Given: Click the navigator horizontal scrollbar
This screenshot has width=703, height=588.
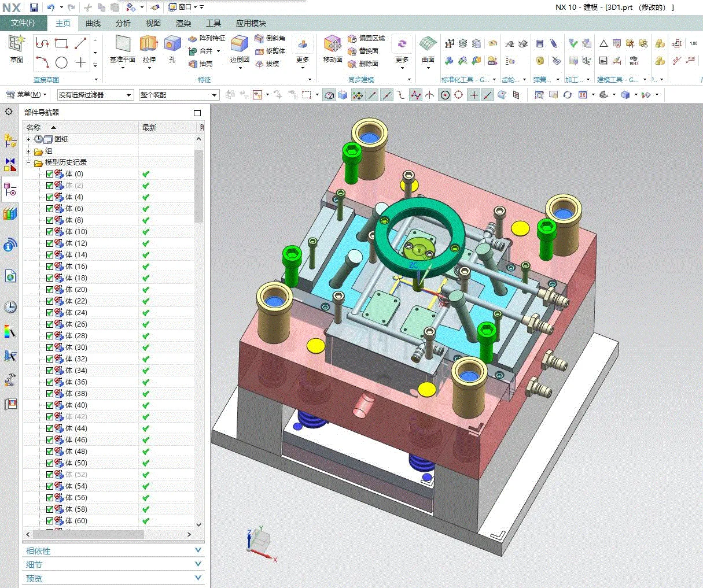Looking at the screenshot, I should click(x=87, y=534).
